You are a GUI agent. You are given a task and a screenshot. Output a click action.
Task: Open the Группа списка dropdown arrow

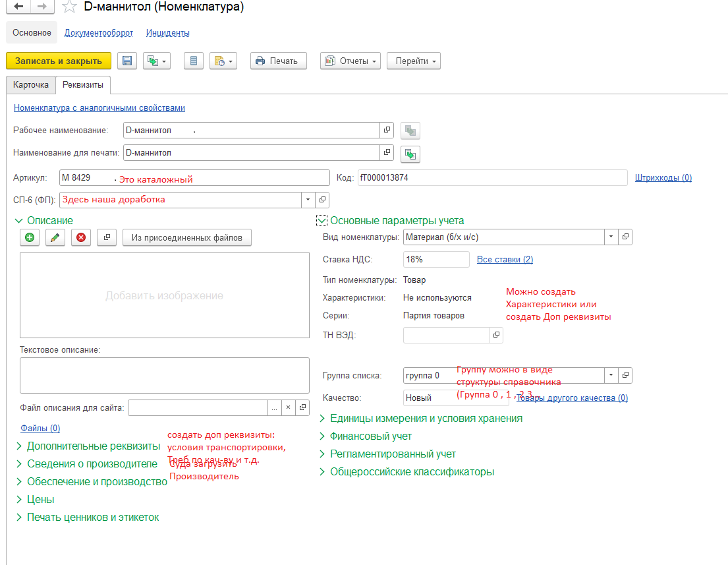coord(611,375)
